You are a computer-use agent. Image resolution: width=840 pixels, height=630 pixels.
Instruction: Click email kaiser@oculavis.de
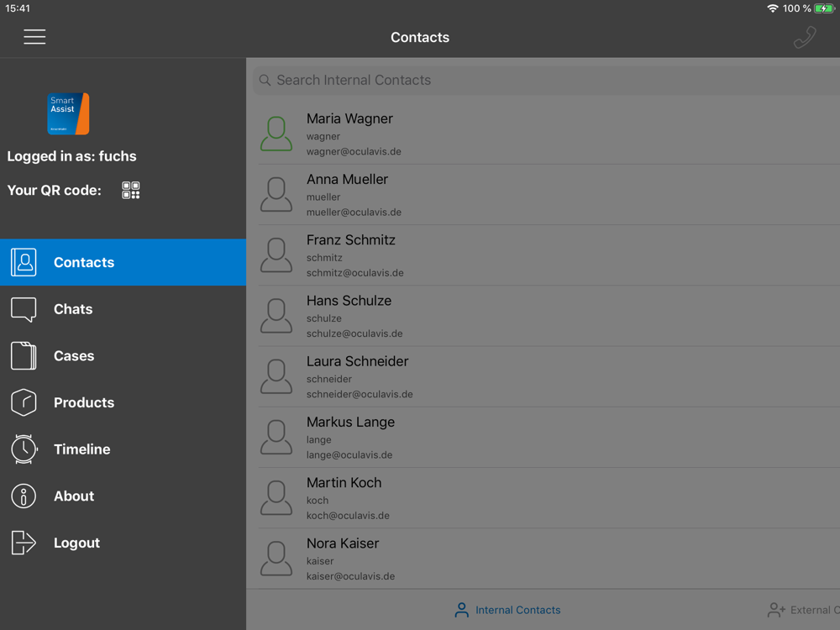pos(350,576)
